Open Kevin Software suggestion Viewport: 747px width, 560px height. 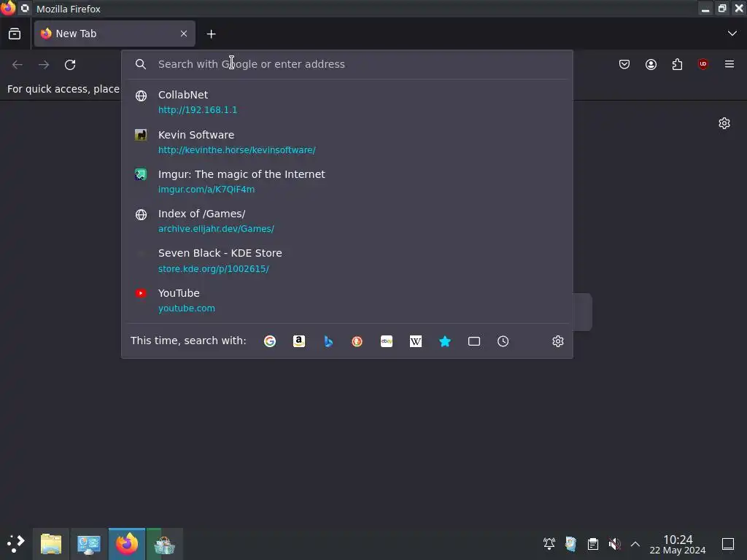[x=347, y=142]
